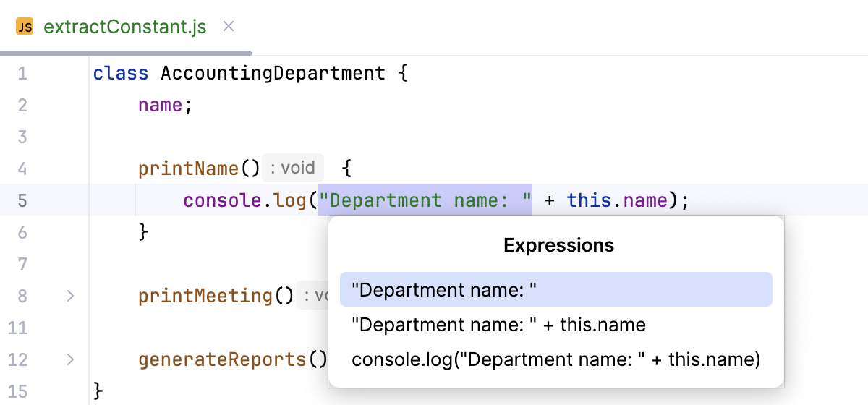868x405 pixels.
Task: Click the printName method name
Action: [188, 169]
